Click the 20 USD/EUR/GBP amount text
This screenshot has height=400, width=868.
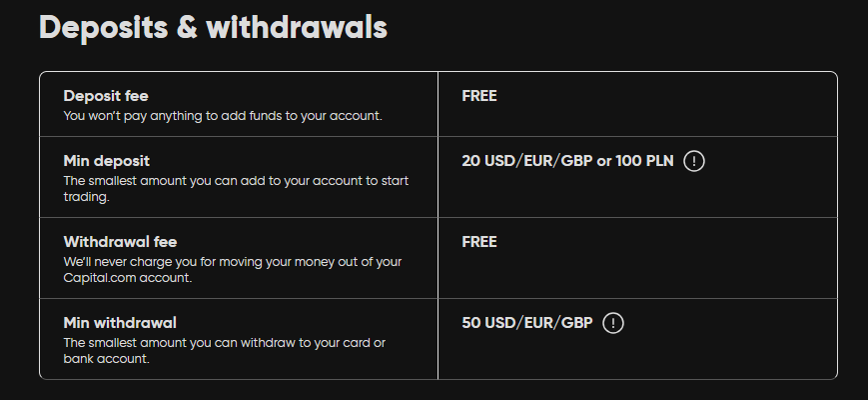point(527,161)
